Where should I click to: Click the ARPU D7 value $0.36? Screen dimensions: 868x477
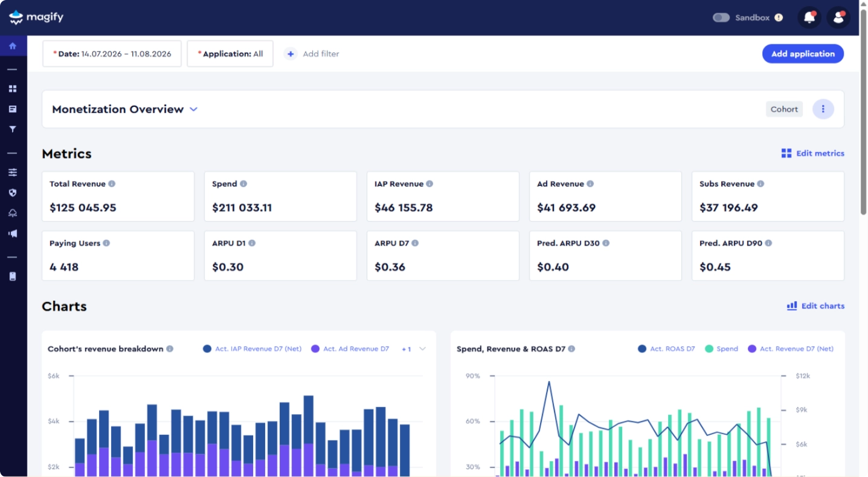pos(390,267)
